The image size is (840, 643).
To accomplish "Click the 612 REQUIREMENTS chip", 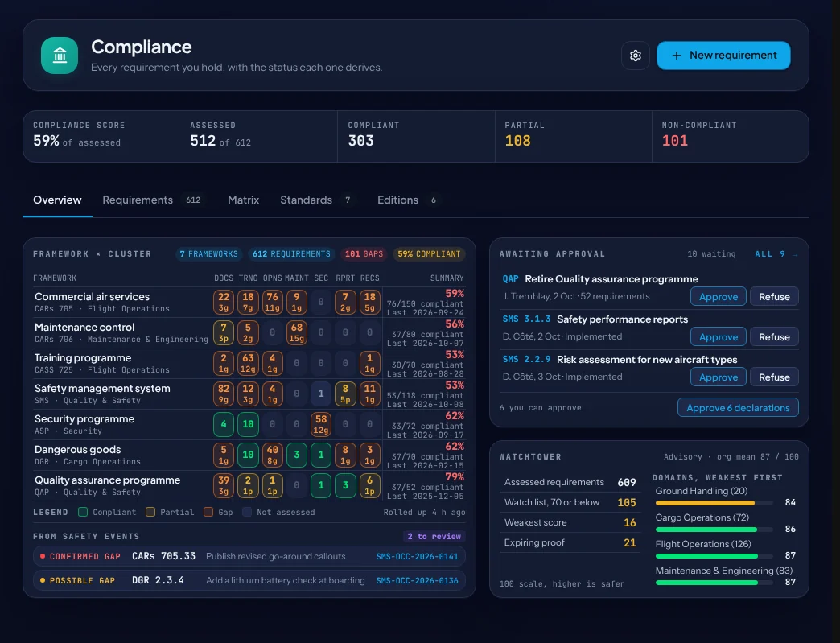I will click(x=291, y=254).
